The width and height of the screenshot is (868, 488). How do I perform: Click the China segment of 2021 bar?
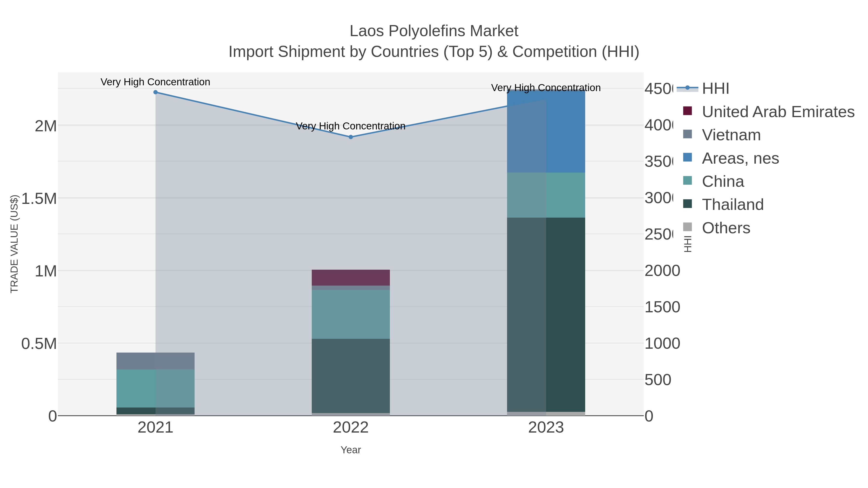point(155,388)
